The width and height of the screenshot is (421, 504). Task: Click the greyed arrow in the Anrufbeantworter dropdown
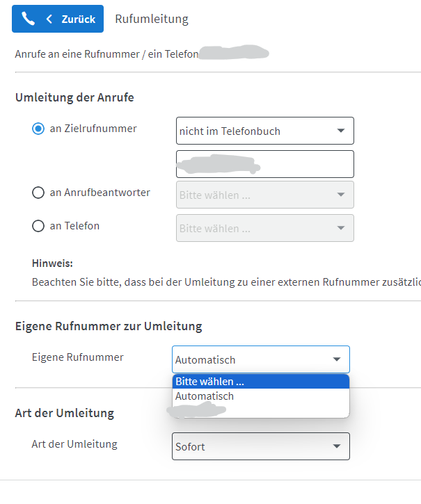click(340, 195)
